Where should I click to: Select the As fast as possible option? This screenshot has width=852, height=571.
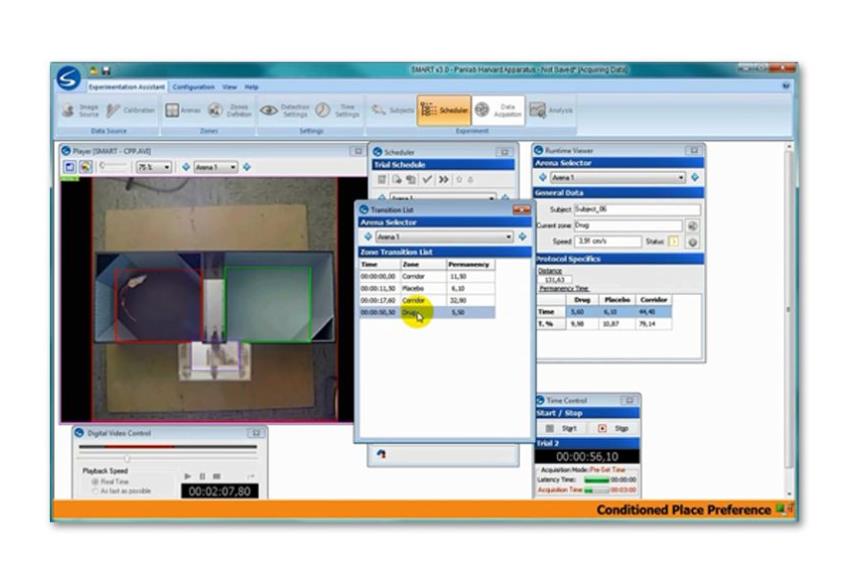tap(95, 491)
